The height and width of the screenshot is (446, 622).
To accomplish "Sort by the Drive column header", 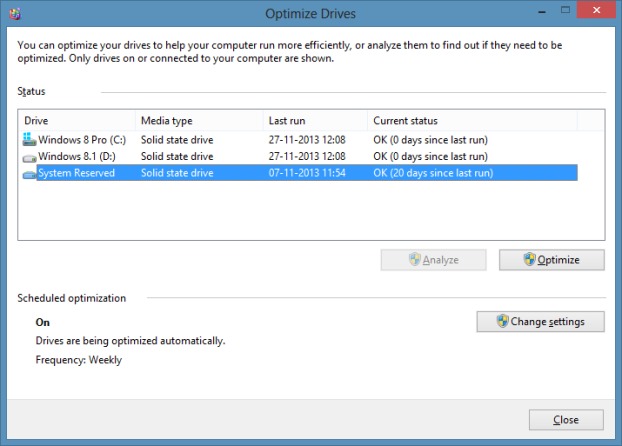I will [77, 121].
